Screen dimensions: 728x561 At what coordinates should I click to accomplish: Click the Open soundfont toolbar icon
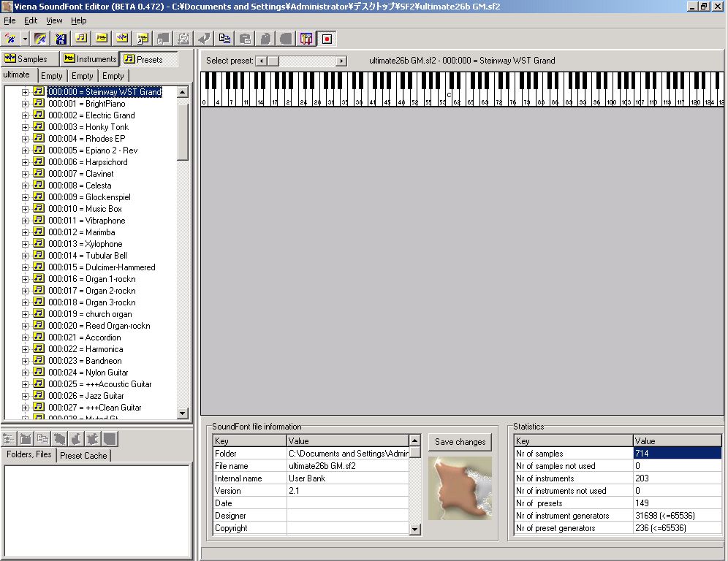point(39,39)
